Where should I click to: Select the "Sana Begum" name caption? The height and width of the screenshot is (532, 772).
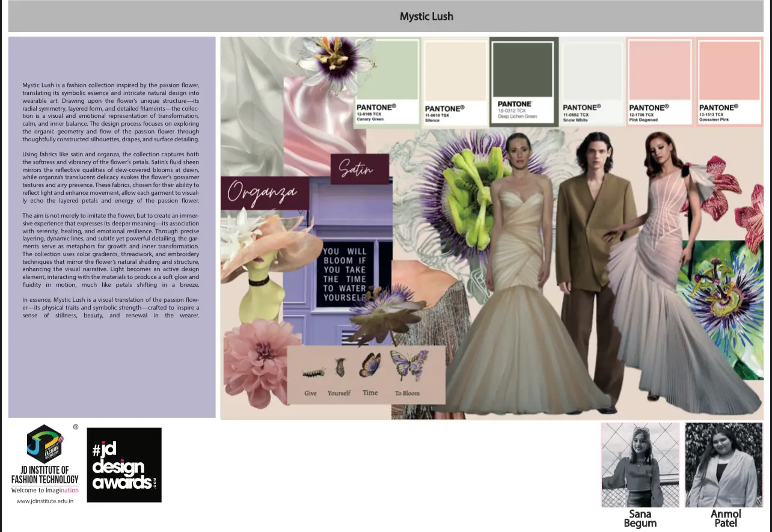640,518
